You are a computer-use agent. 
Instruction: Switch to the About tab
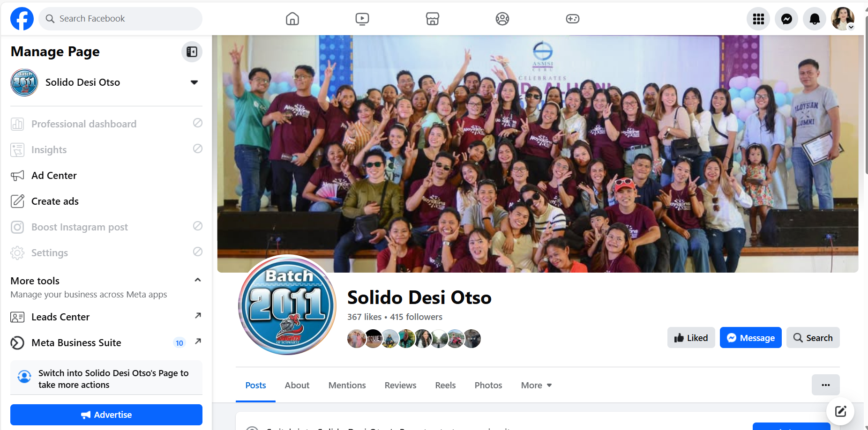click(297, 386)
